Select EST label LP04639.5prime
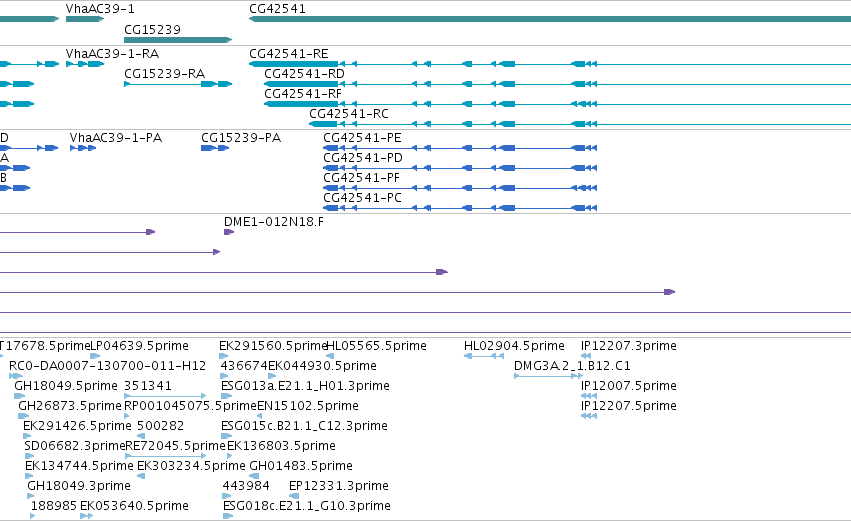851x521 pixels. click(139, 346)
